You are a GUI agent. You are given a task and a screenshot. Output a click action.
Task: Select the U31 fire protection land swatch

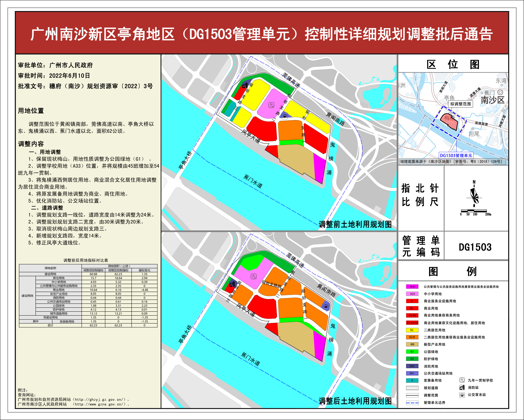[x=412, y=366]
